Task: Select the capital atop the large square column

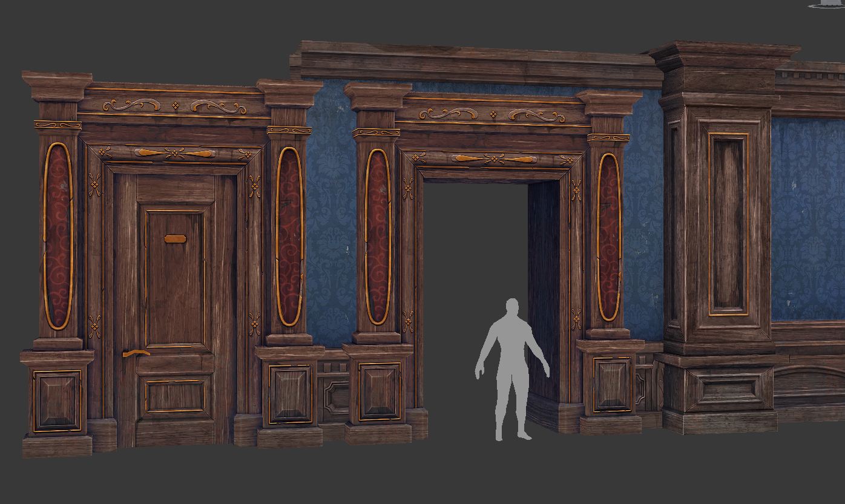Action: coord(723,57)
